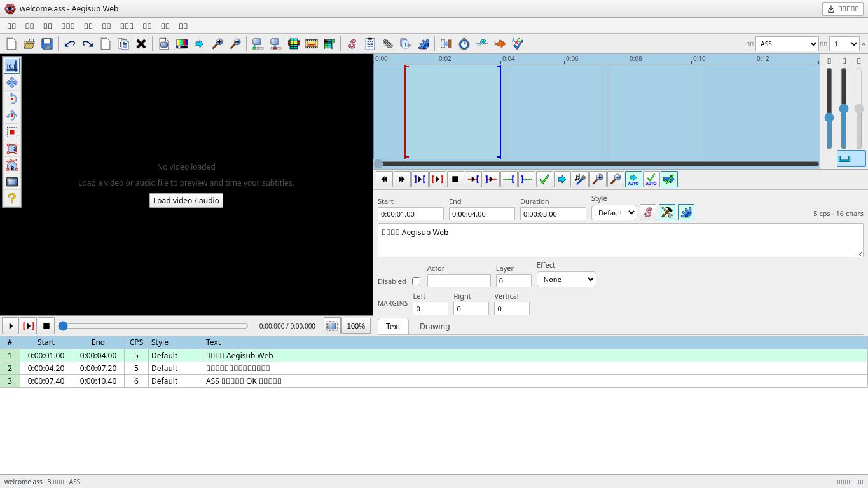This screenshot has height=488, width=868.
Task: Open the ASS format dropdown
Action: 787,44
